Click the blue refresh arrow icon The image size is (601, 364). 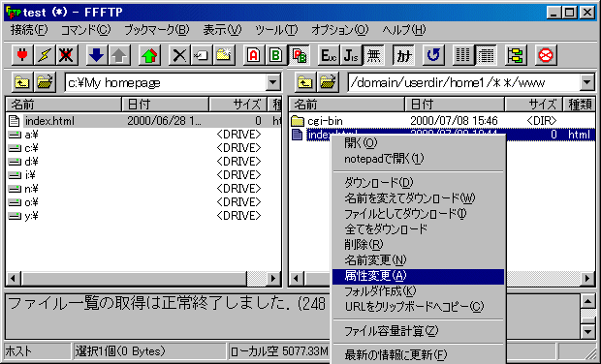tap(433, 55)
